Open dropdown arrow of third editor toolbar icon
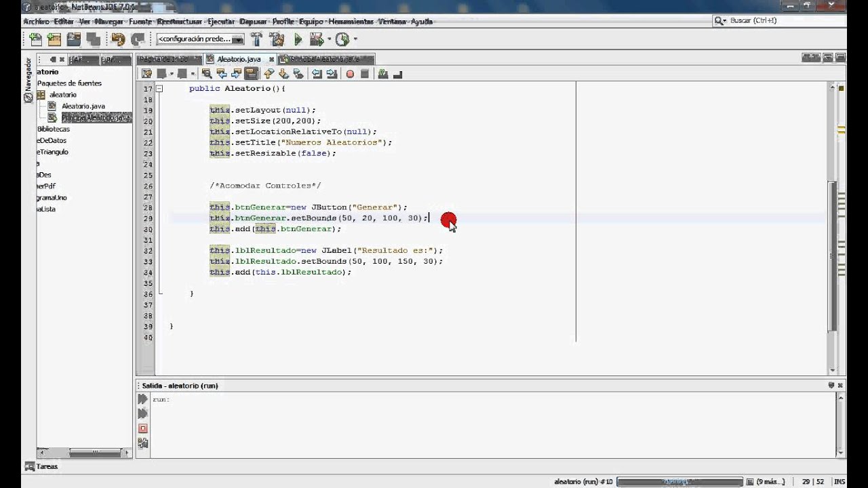 click(x=193, y=73)
